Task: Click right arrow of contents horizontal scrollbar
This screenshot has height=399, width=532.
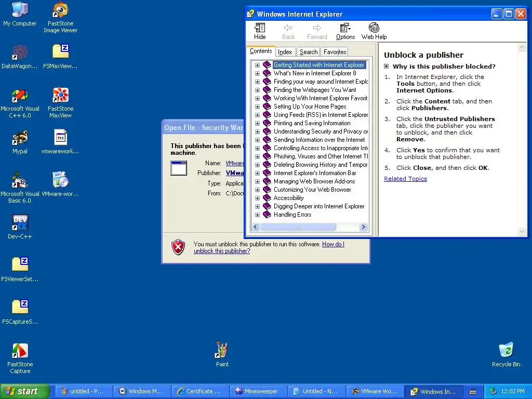Action: [x=363, y=227]
